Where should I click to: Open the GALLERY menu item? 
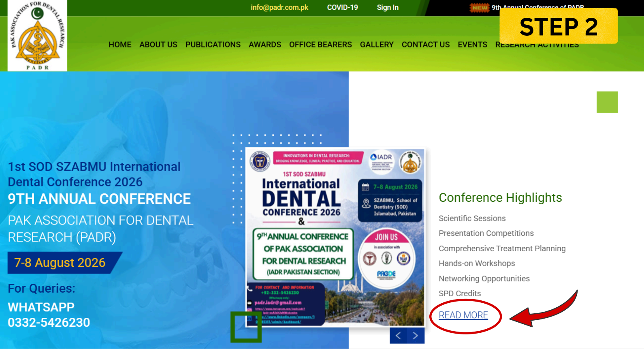coord(377,45)
